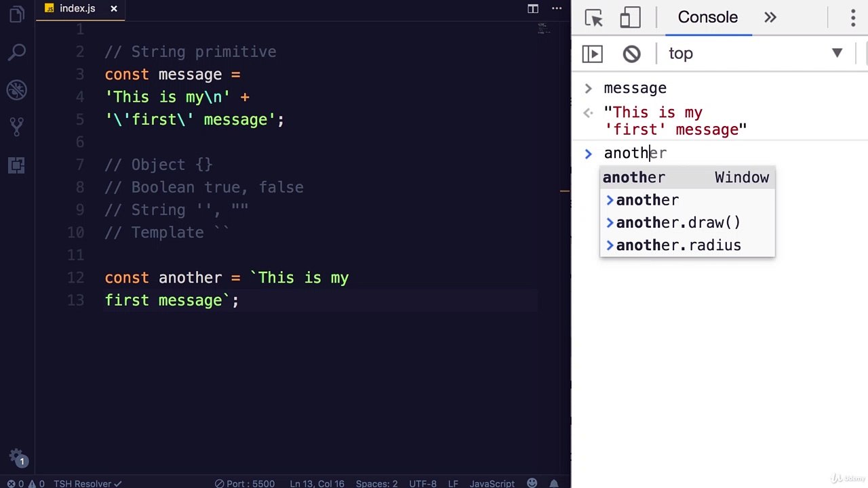Pick the plain 'another' history suggestion with chevron
The width and height of the screenshot is (868, 488).
tap(687, 200)
